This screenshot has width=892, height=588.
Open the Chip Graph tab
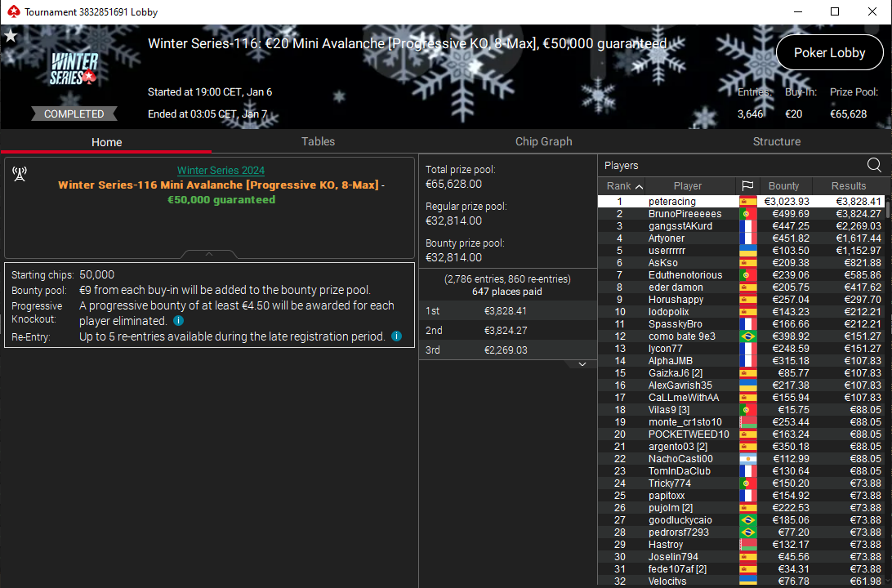[543, 141]
